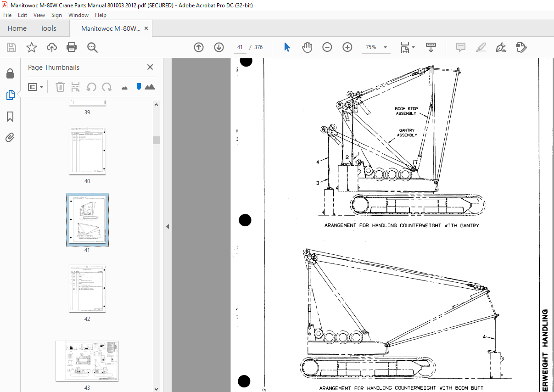This screenshot has height=392, width=554.
Task: Click the request signatures stamp-pen icon
Action: [521, 47]
